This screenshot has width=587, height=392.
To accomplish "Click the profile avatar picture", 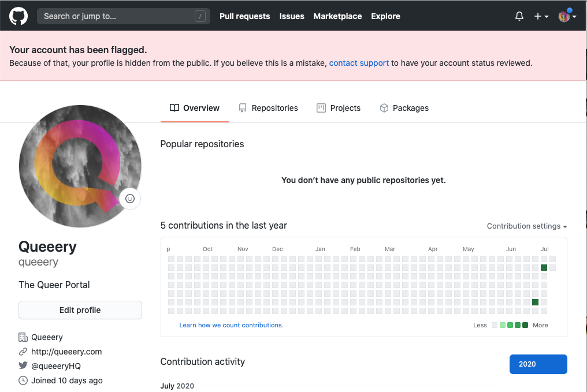I will (80, 166).
